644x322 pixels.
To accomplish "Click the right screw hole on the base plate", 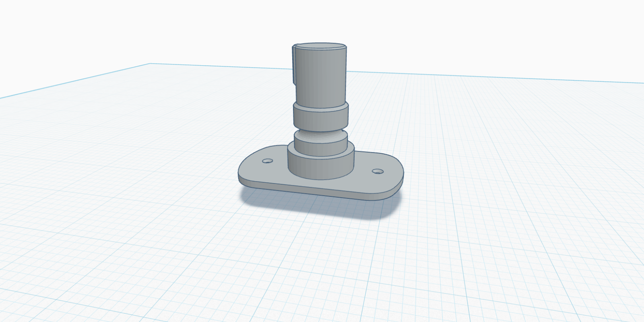I will (378, 171).
